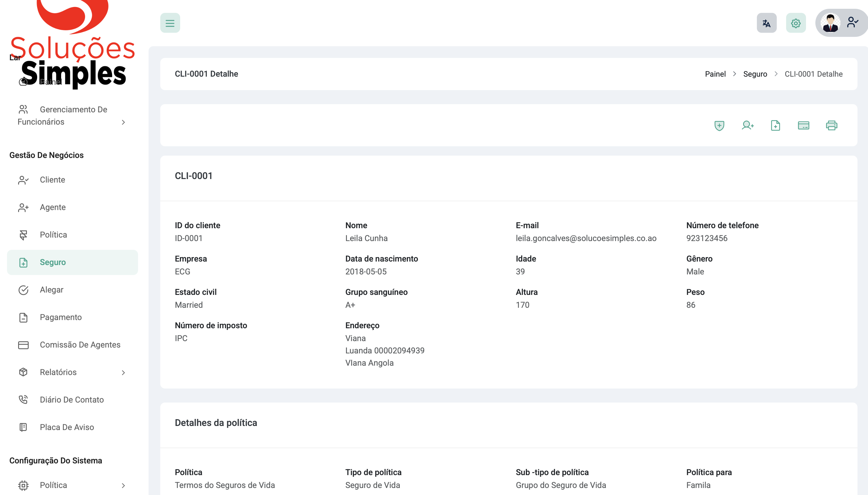Expand the Relatórios submenu
The width and height of the screenshot is (868, 495).
71,372
